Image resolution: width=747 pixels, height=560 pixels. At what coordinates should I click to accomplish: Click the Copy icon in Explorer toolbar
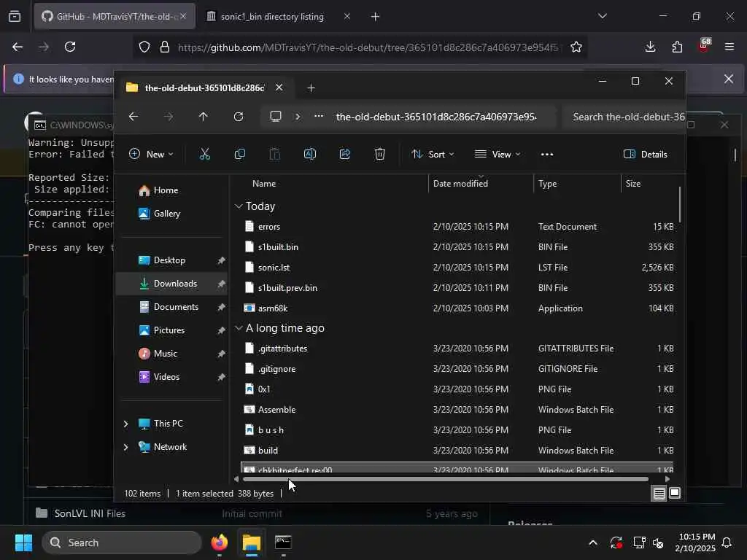(239, 154)
